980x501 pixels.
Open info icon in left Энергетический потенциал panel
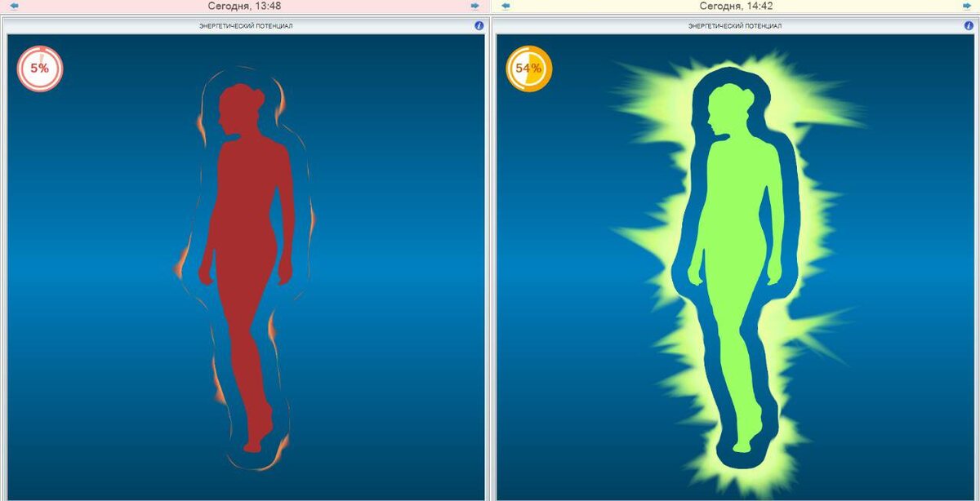coord(479,25)
